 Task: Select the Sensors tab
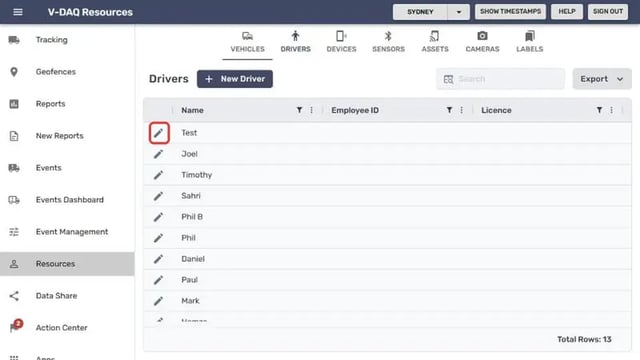[x=388, y=42]
